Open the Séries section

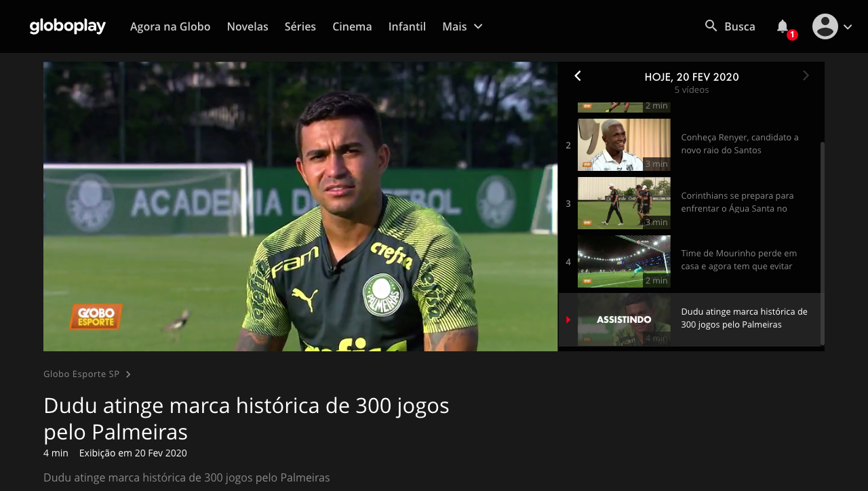(300, 26)
